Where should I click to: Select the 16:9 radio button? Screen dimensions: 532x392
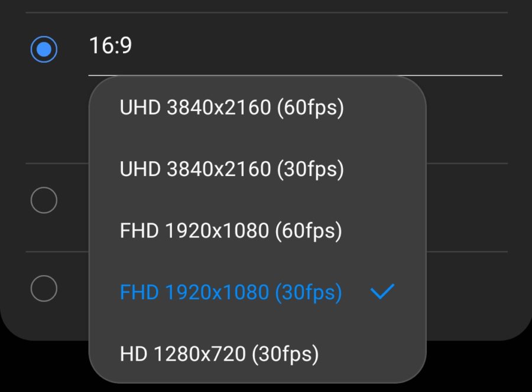(44, 49)
